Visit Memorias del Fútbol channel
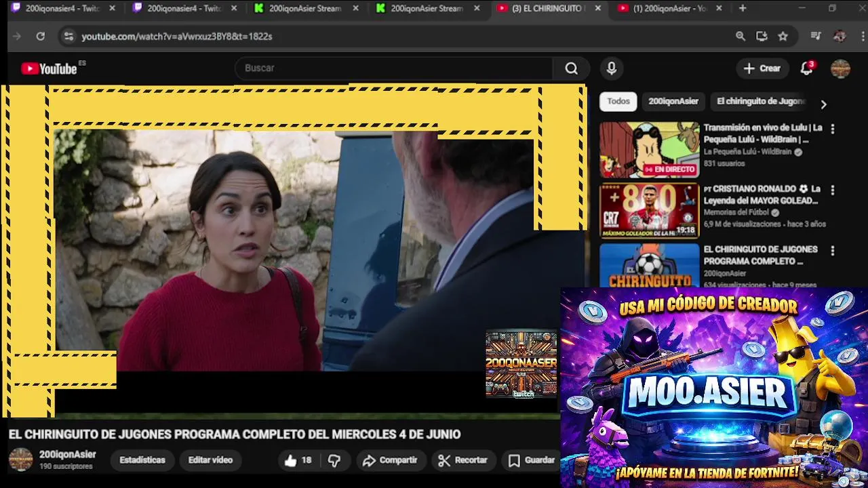Viewport: 868px width, 488px height. pos(736,212)
